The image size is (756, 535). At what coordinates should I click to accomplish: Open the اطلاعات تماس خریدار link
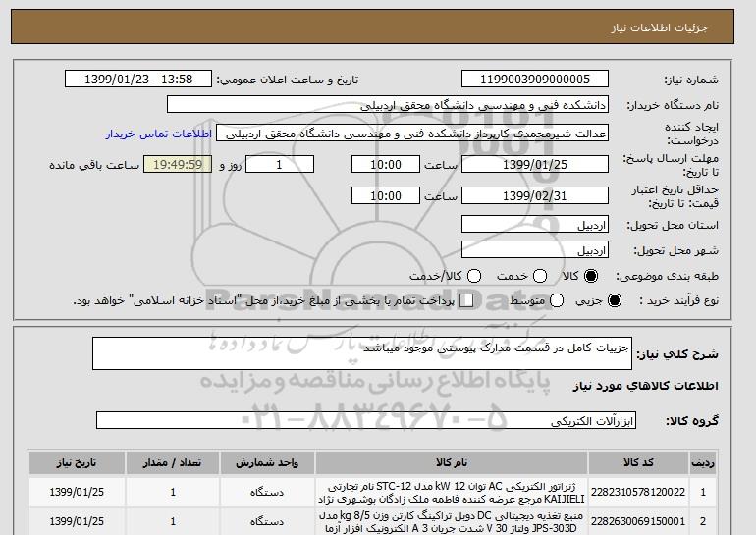pos(159,134)
